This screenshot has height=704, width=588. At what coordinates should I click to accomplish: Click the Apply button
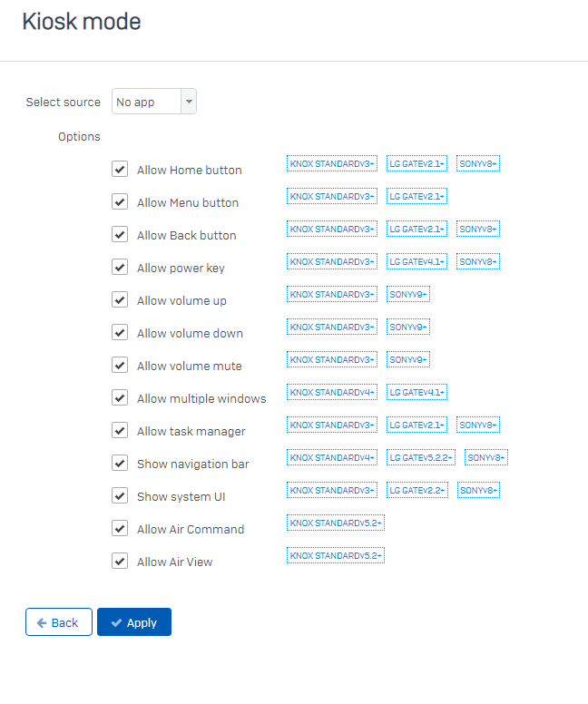pyautogui.click(x=134, y=622)
